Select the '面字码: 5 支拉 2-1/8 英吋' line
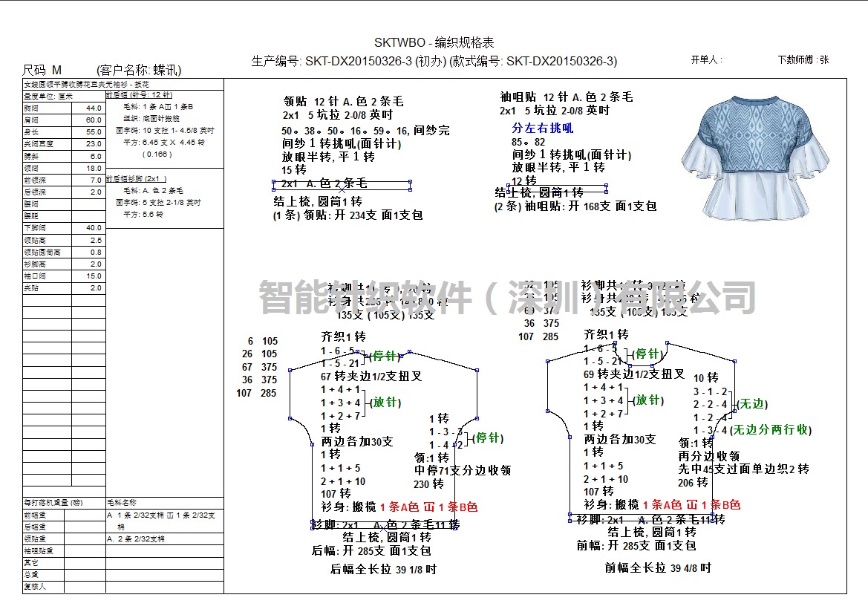The width and height of the screenshot is (868, 615). pos(158,203)
